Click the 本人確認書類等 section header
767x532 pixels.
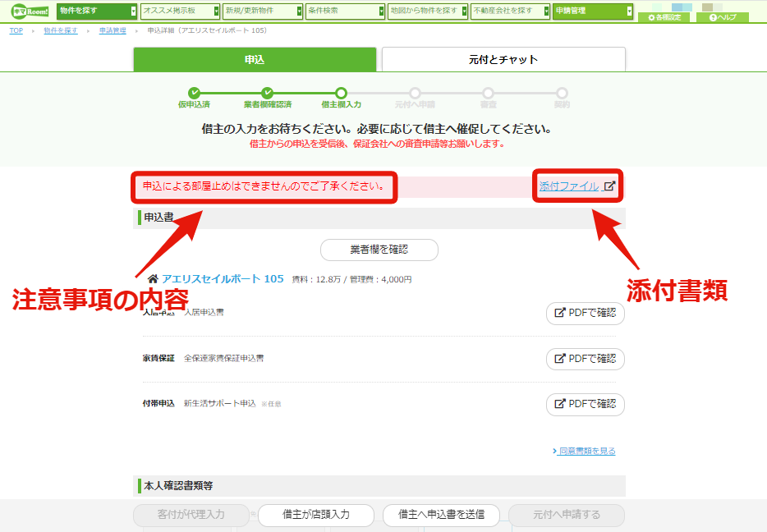click(379, 486)
